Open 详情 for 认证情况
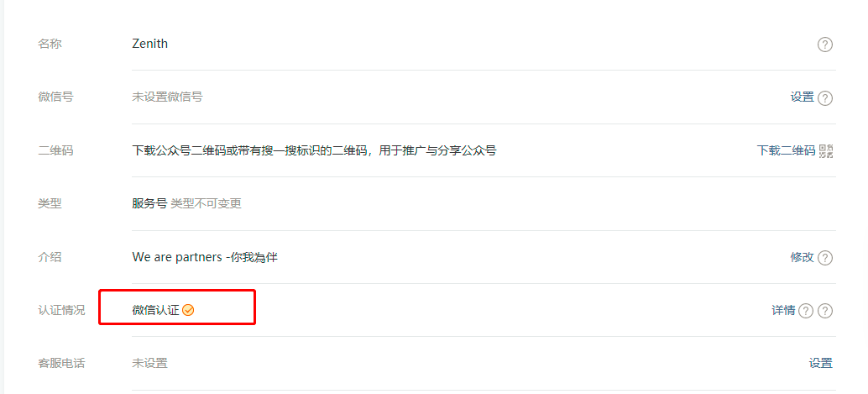868x394 pixels. click(783, 310)
